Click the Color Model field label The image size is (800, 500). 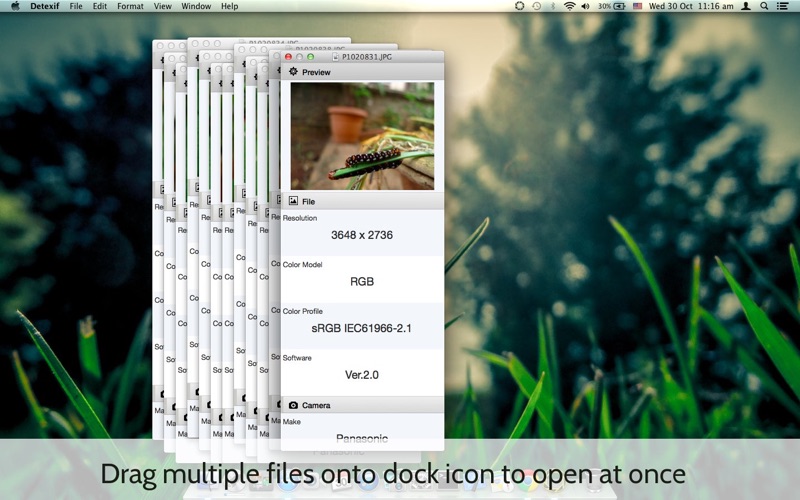point(302,264)
